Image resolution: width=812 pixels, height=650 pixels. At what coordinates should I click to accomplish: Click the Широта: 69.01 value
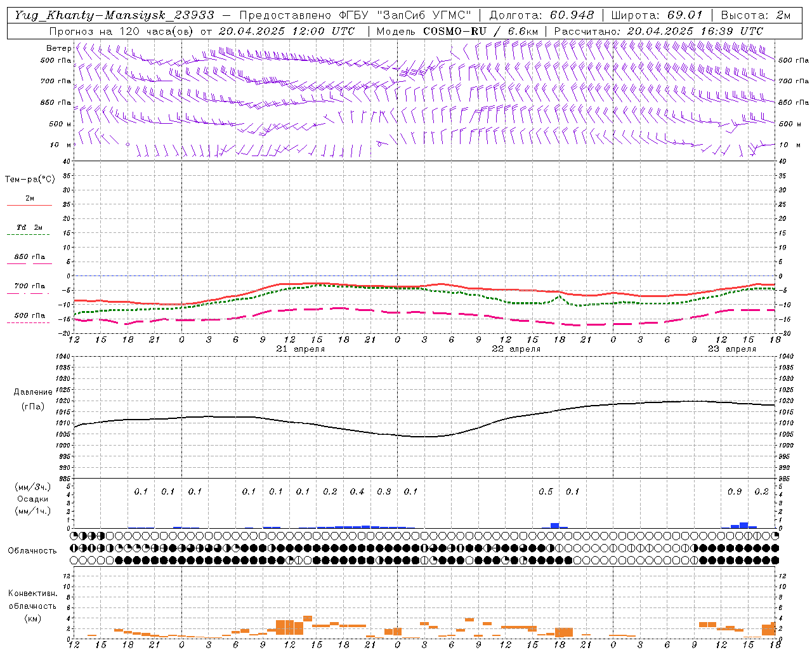(x=657, y=15)
